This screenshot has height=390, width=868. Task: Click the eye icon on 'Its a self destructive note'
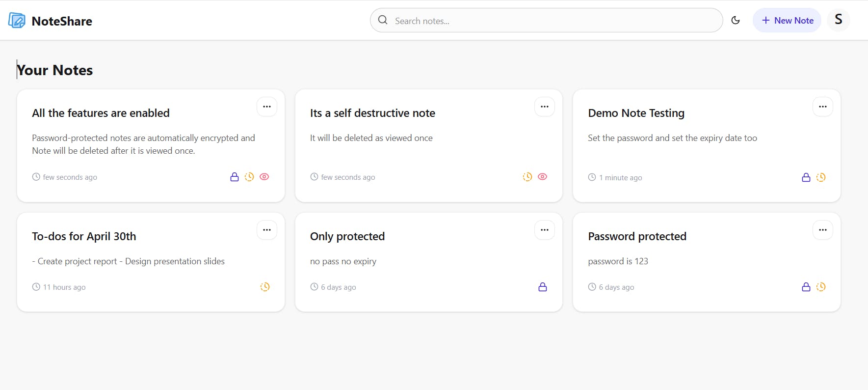542,177
